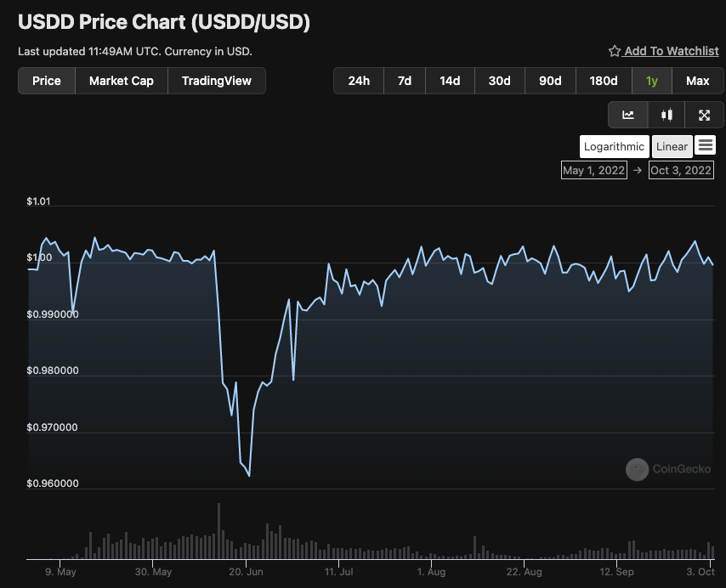Open the Add To Watchlist link
Screen dimensions: 726x588
[672, 51]
